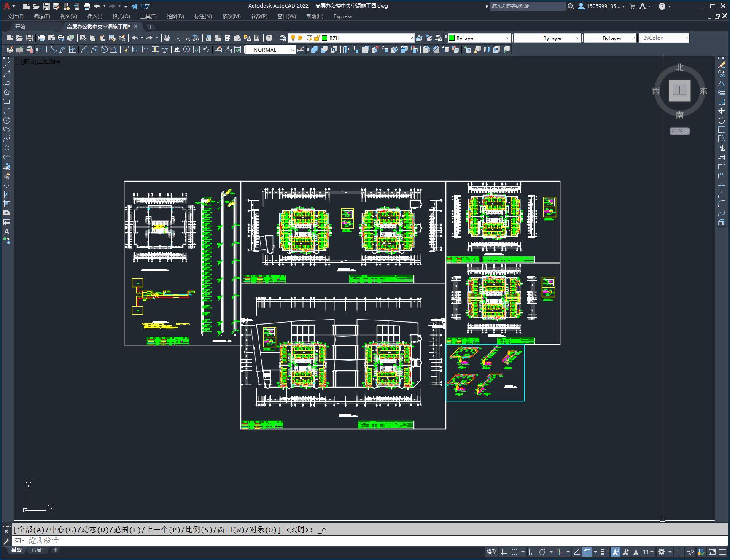Select the Line tool in draw toolbar
This screenshot has width=730, height=560.
[x=7, y=65]
